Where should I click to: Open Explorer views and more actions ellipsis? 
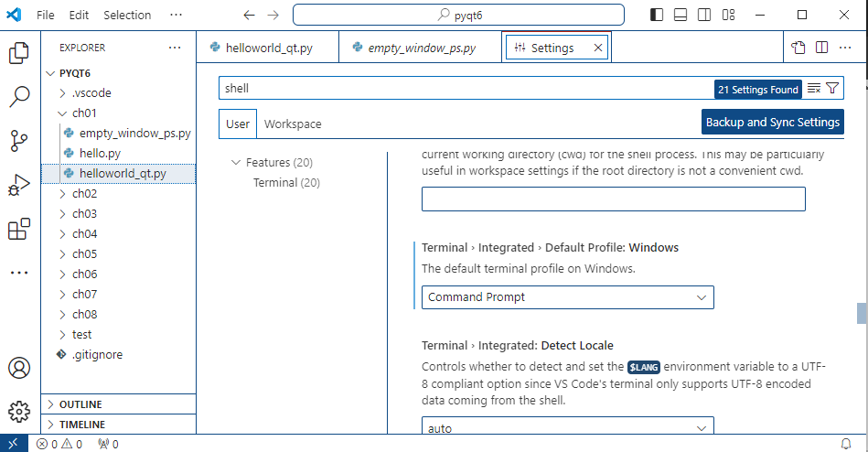point(175,48)
